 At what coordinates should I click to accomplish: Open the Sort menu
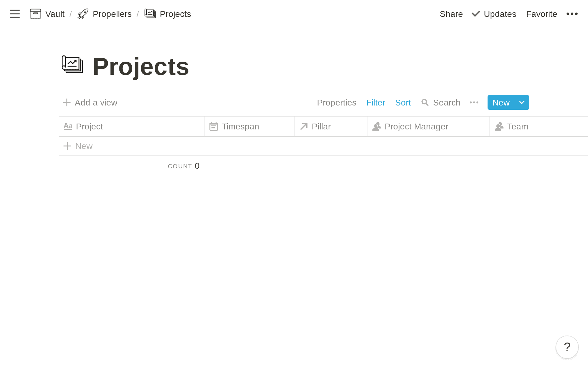coord(403,102)
